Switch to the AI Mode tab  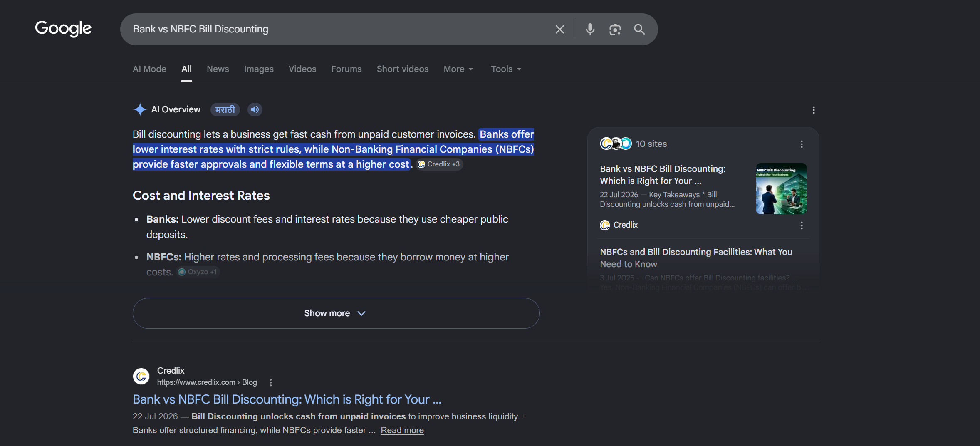pyautogui.click(x=149, y=69)
